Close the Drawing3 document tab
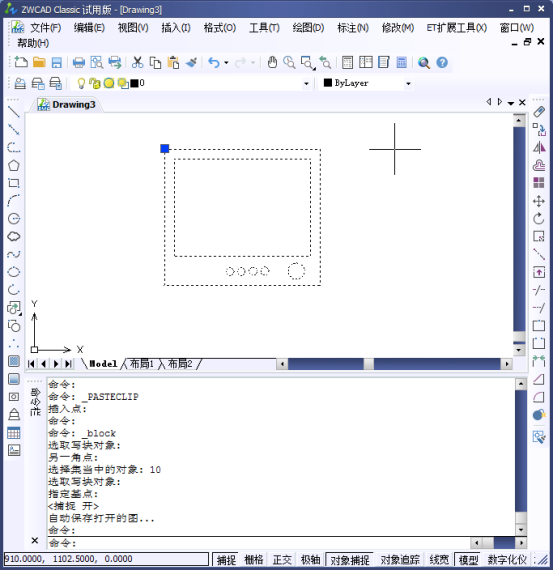The width and height of the screenshot is (554, 571). [x=522, y=103]
